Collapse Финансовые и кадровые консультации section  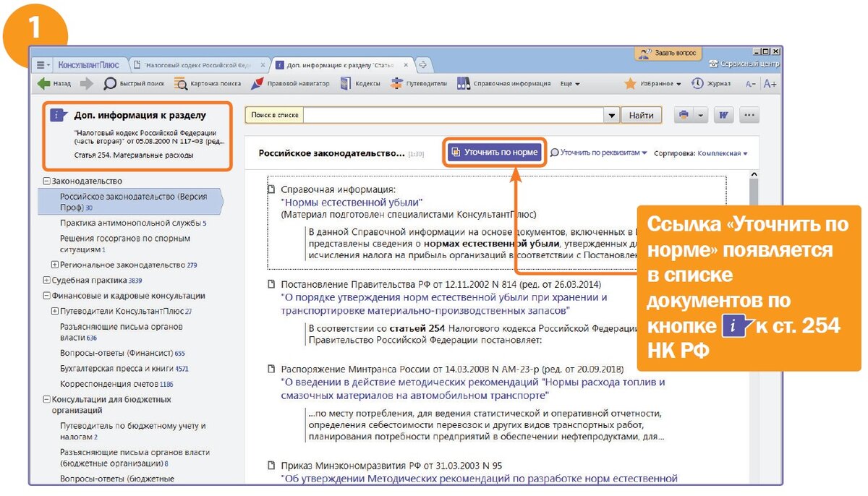click(46, 296)
